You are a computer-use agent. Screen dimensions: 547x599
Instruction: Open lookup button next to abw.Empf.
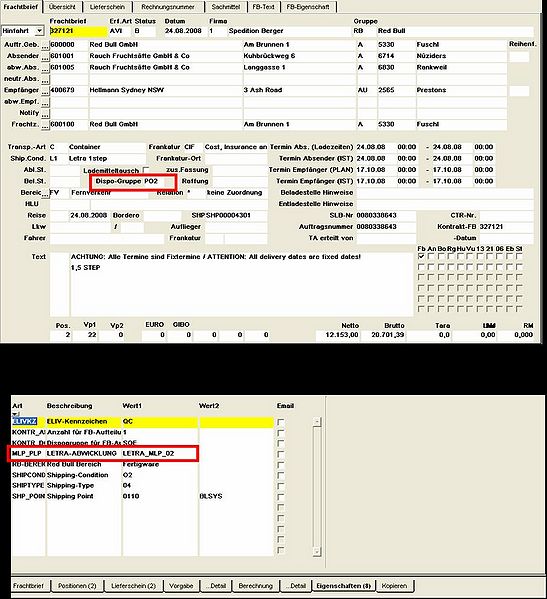pos(45,103)
